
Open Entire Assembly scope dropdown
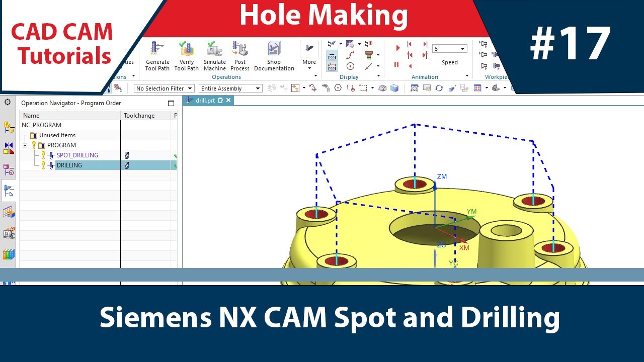(230, 88)
